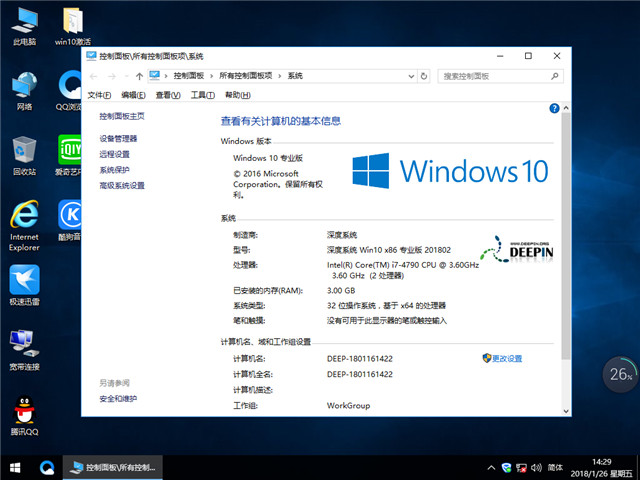Launch the 极速迅雷 desktop shortcut
This screenshot has width=640, height=480.
(24, 285)
